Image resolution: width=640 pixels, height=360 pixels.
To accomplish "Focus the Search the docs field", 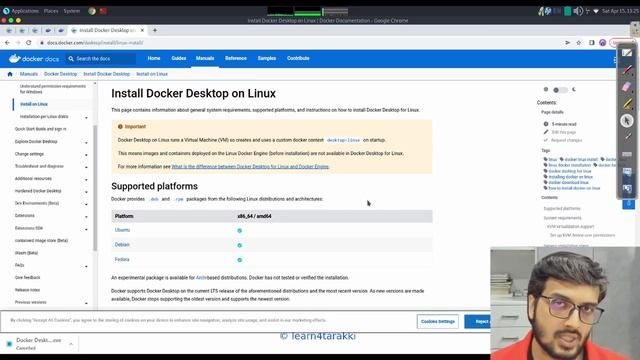I will pos(100,59).
